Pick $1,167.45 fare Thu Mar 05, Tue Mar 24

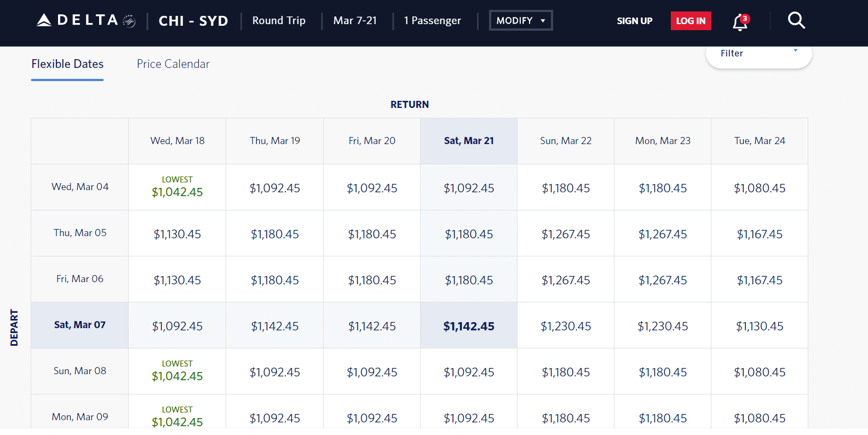760,234
